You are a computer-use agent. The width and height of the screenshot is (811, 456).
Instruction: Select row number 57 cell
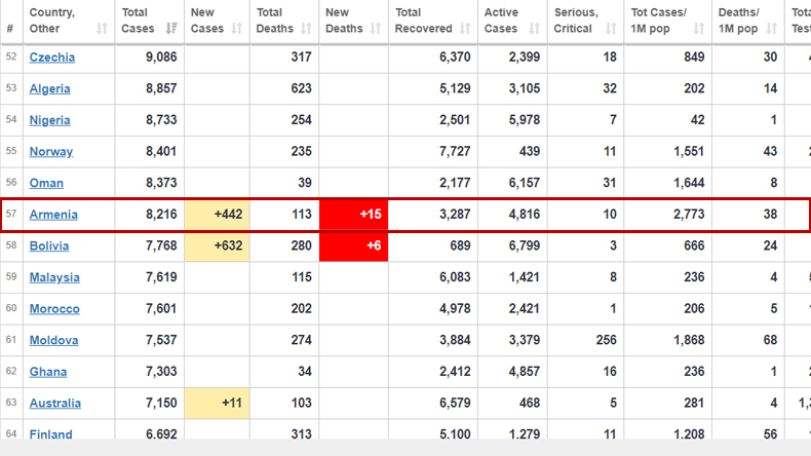click(11, 214)
